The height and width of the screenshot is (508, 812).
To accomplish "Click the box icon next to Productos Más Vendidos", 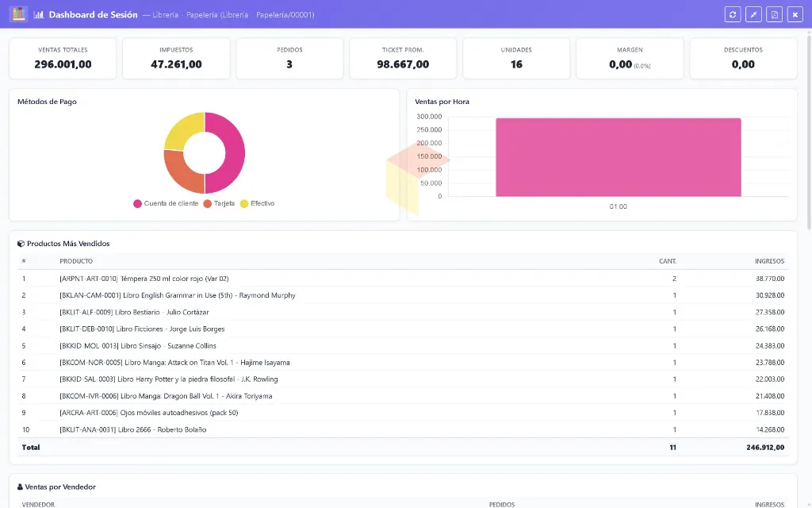I will [x=21, y=244].
